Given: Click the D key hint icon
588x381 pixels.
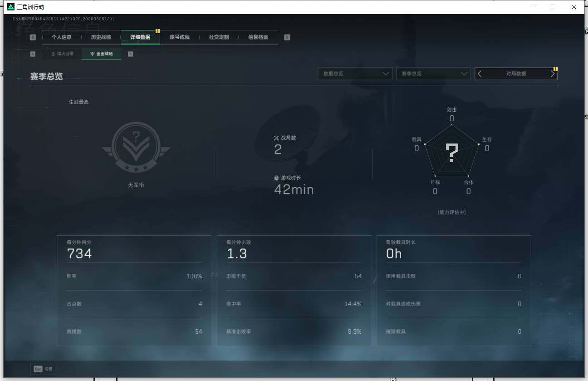Looking at the screenshot, I should pyautogui.click(x=131, y=54).
